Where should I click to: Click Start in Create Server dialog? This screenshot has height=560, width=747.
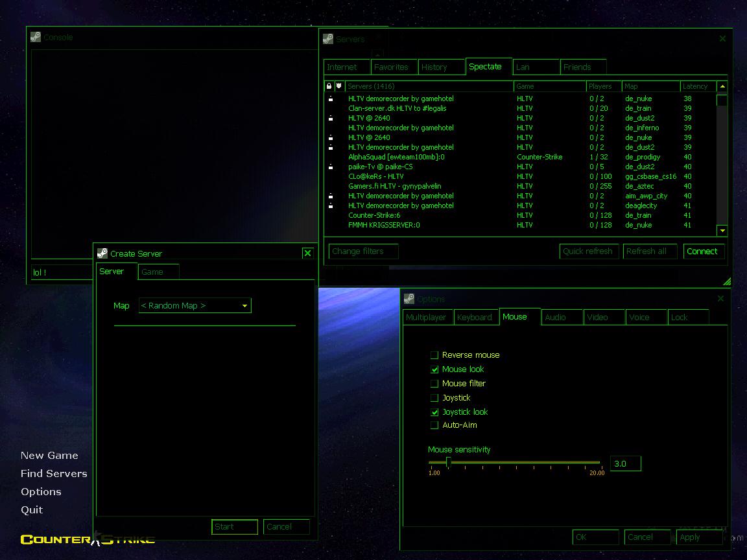point(235,527)
